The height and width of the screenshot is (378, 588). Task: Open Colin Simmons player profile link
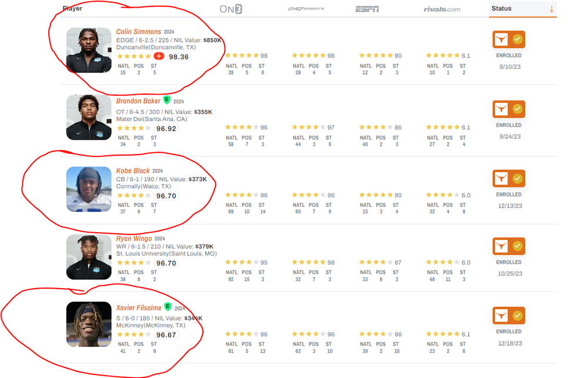coord(138,32)
